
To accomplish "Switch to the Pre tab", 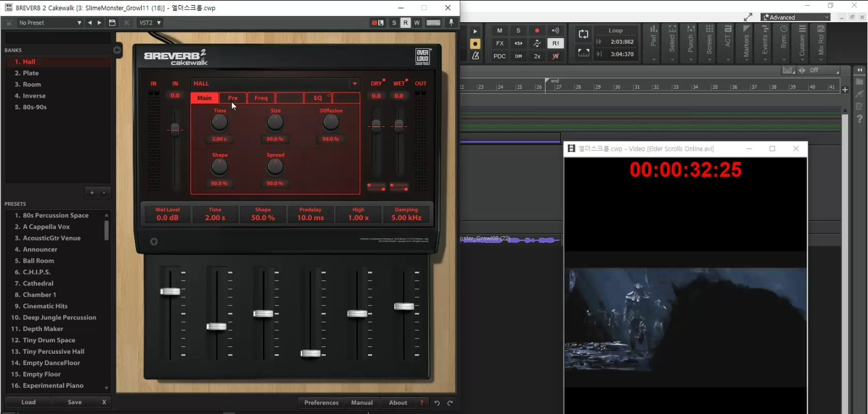I will point(233,98).
